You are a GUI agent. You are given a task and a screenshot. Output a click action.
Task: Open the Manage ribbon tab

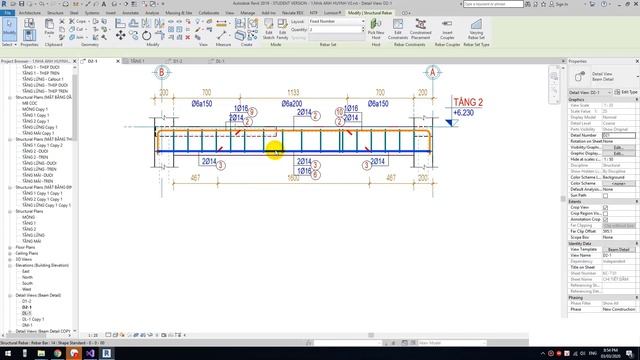(247, 13)
